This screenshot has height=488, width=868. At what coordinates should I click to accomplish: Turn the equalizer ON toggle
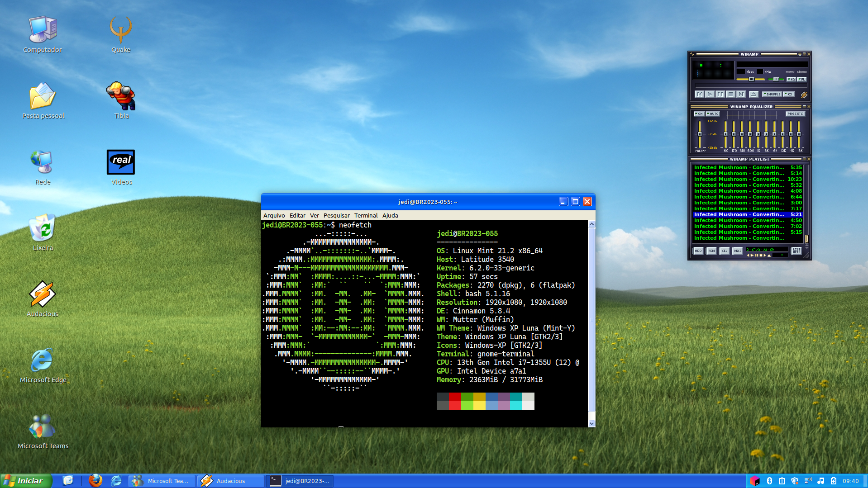point(699,114)
